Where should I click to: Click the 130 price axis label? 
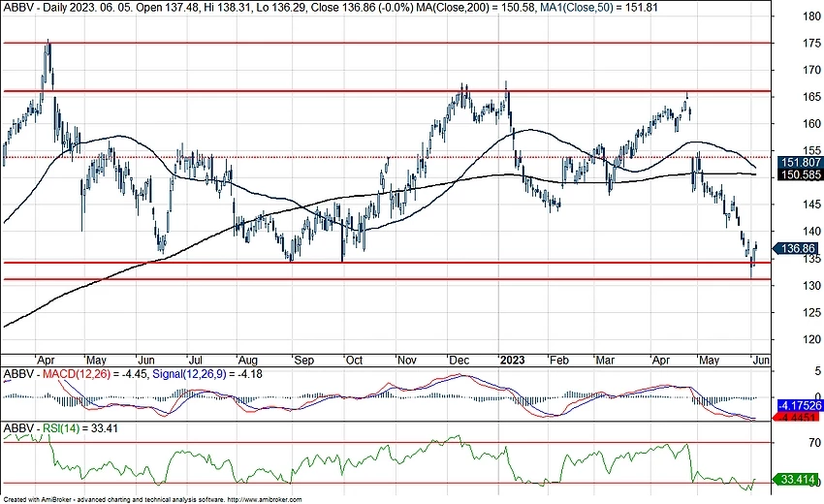(811, 285)
